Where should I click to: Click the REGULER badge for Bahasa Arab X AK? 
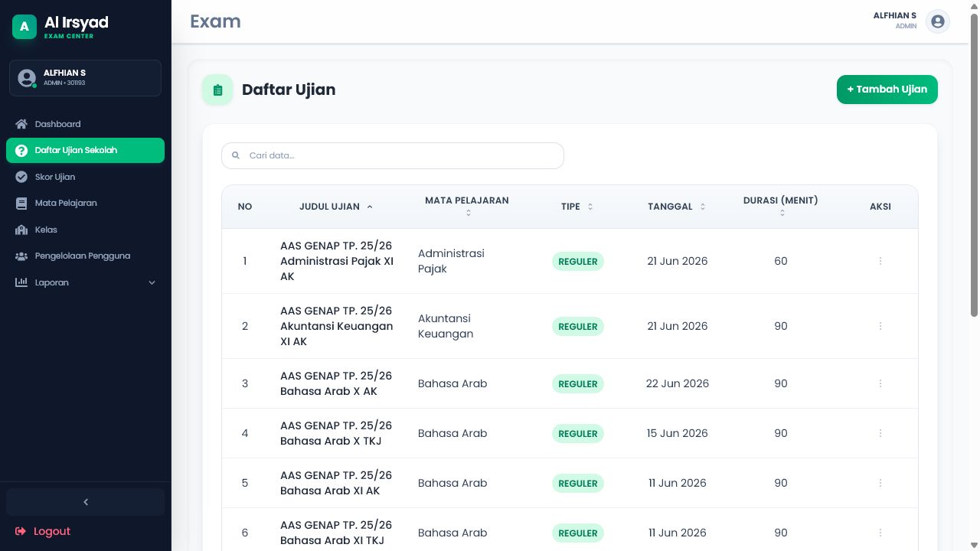pos(578,383)
